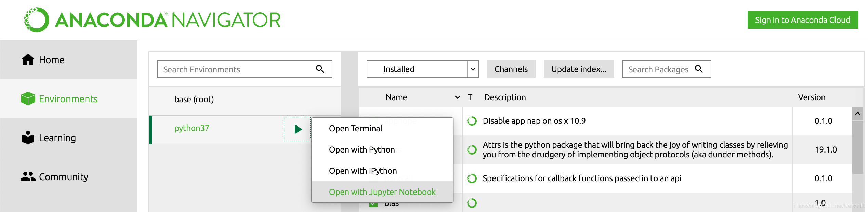Click the Name column sort chevron
The height and width of the screenshot is (212, 868).
tap(458, 97)
